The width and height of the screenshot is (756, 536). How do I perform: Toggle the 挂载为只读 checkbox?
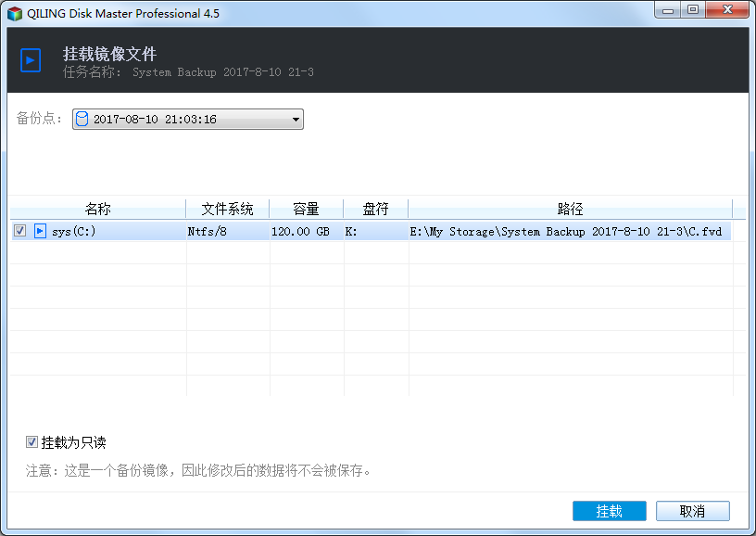tap(31, 442)
